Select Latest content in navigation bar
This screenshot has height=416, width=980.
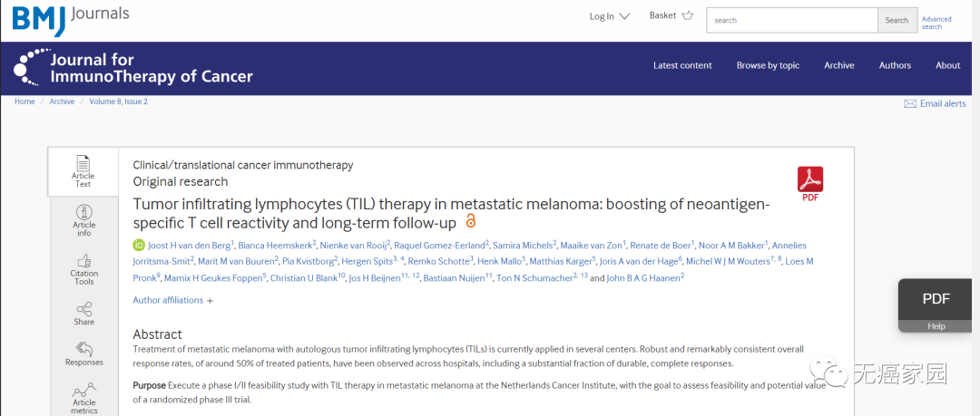click(682, 65)
